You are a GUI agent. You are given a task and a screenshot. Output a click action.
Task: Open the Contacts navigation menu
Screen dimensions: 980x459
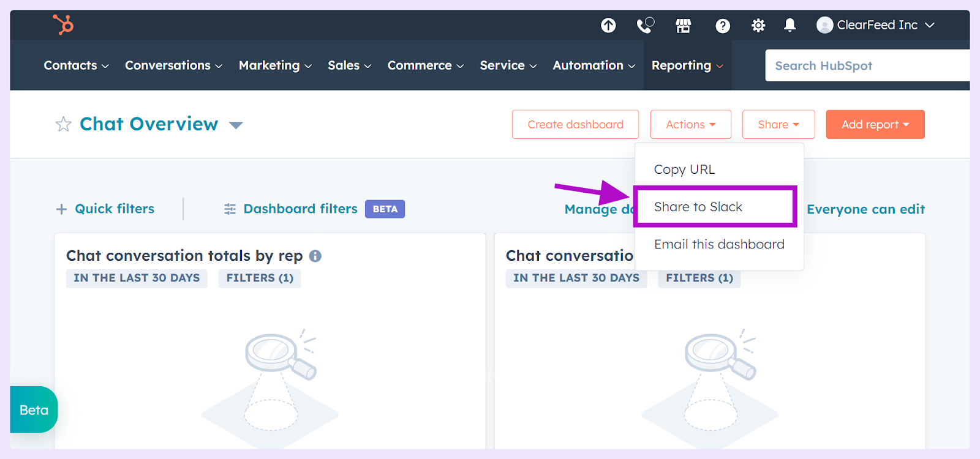pos(76,65)
